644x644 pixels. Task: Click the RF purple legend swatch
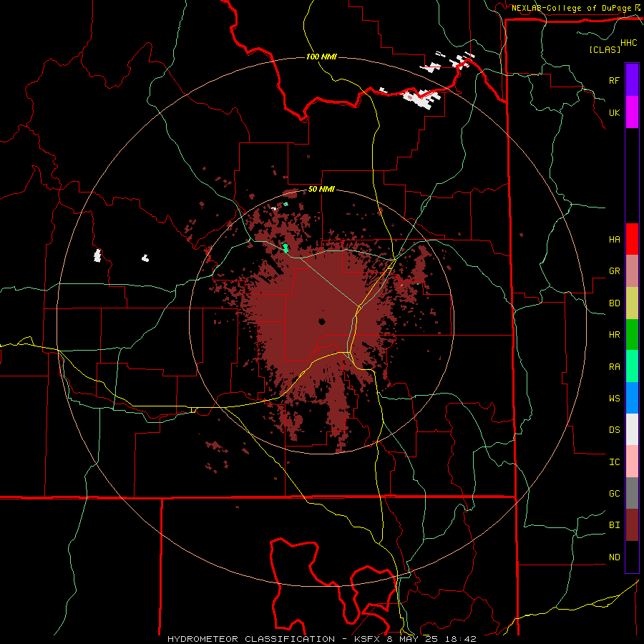632,79
